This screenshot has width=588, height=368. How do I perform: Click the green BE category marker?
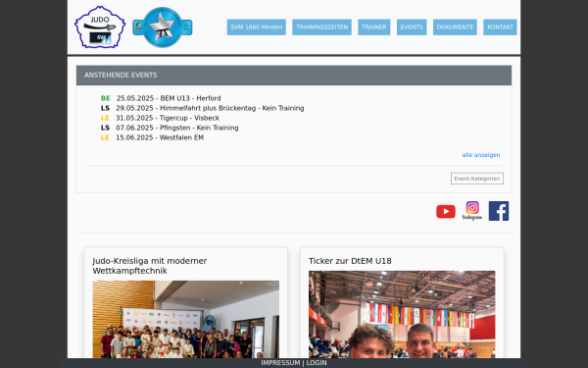pos(106,98)
